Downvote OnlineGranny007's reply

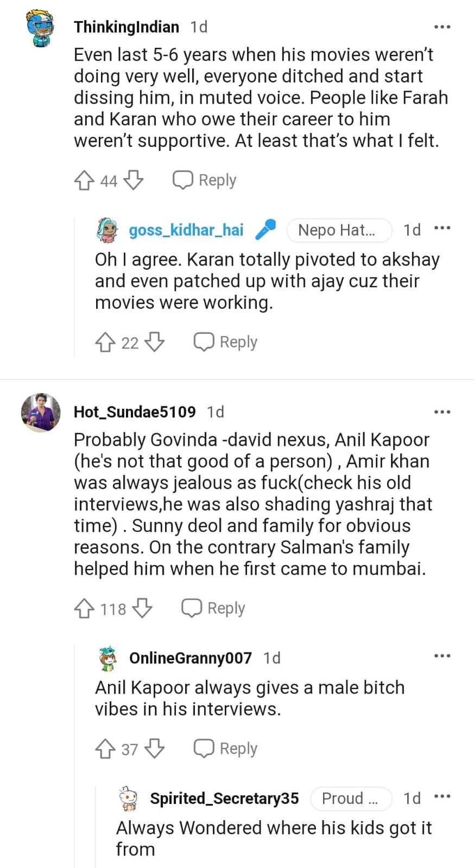click(155, 749)
